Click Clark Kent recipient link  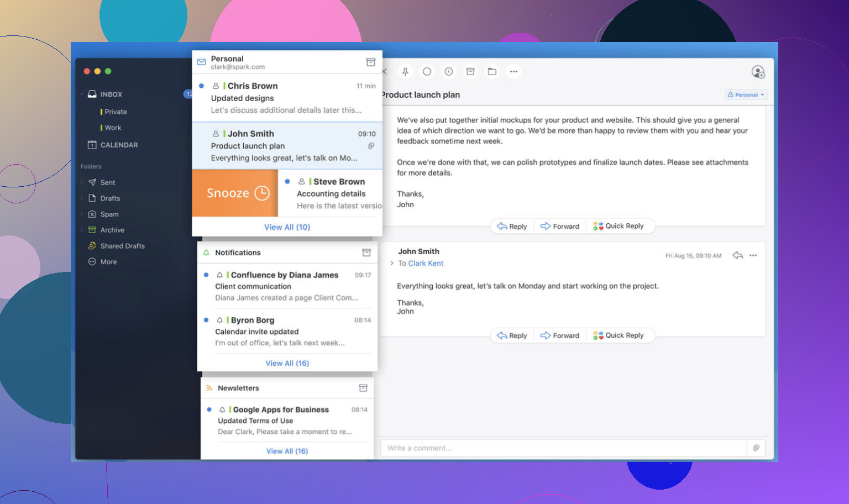pyautogui.click(x=426, y=264)
